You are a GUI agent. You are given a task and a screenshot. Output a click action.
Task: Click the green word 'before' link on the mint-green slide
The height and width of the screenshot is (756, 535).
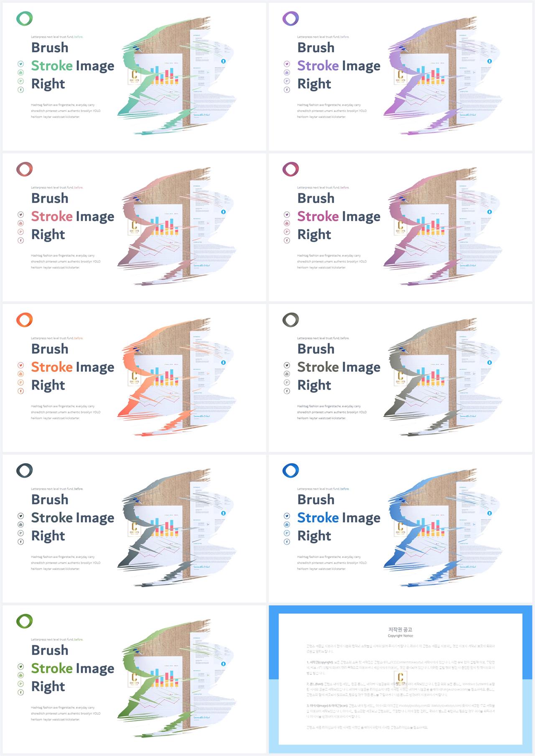click(x=79, y=37)
